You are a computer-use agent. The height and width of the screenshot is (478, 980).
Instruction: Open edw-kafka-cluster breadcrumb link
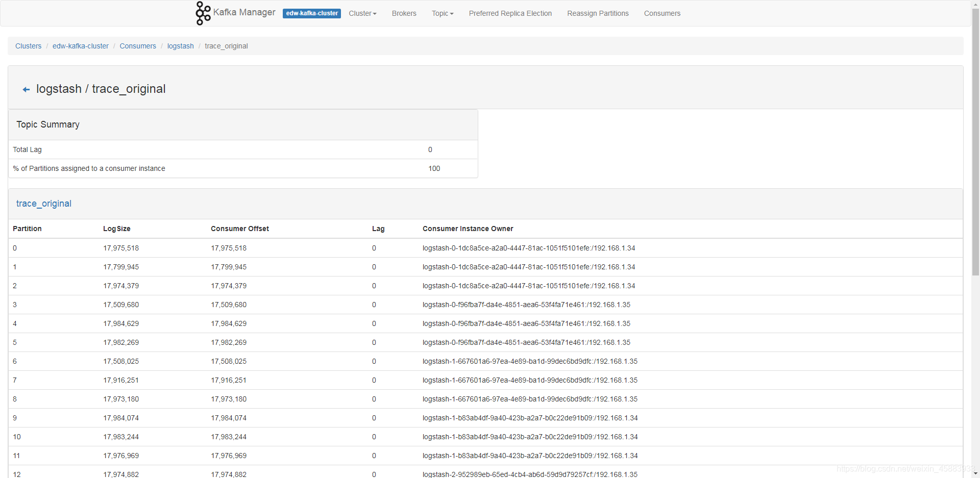point(81,46)
